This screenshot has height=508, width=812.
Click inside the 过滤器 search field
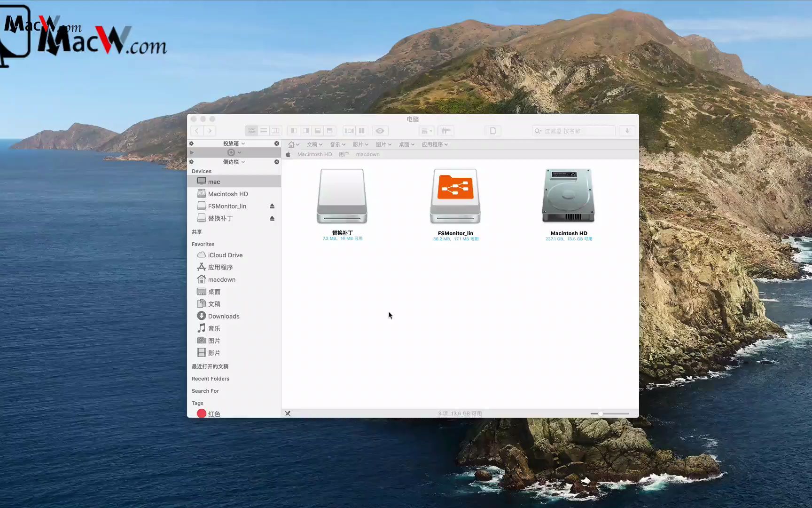pos(573,131)
